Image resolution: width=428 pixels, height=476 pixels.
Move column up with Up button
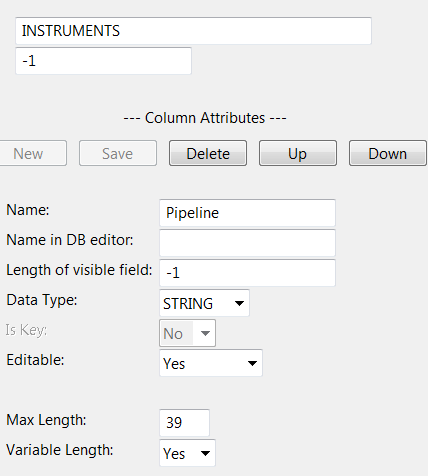point(298,153)
